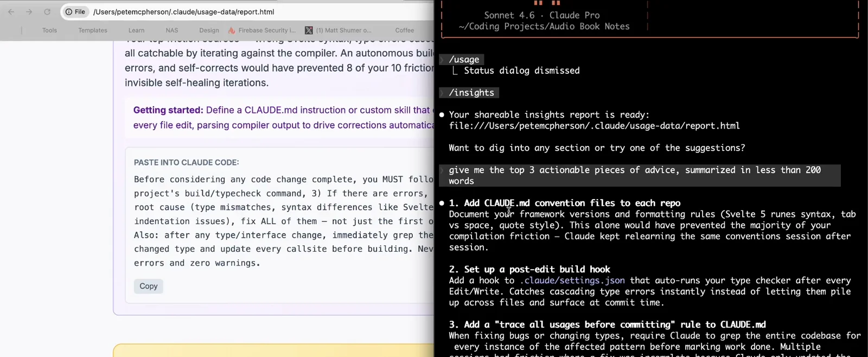Open the Templates bookmark folder

coord(93,30)
